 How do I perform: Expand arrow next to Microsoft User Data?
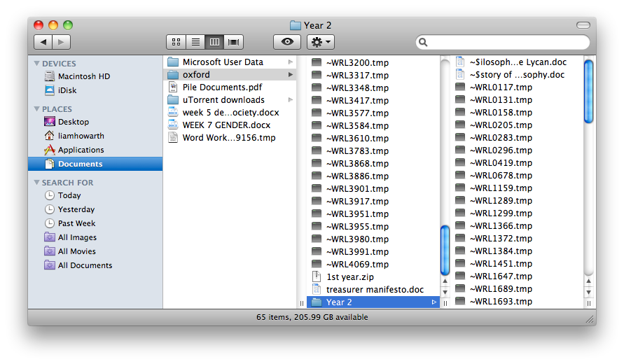tap(291, 62)
